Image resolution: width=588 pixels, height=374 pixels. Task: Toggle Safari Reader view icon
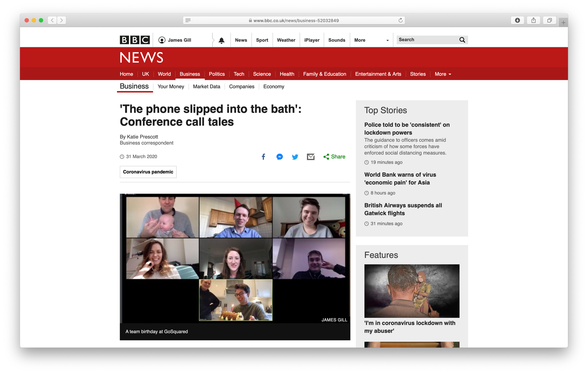(188, 20)
